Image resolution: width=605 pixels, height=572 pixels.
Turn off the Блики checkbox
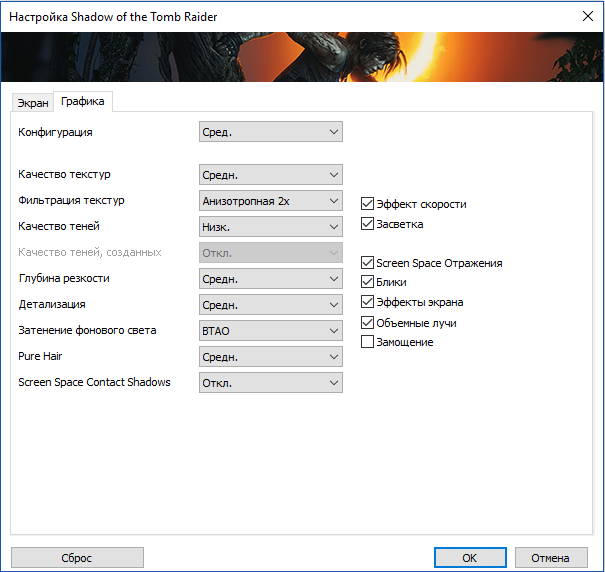pos(368,282)
